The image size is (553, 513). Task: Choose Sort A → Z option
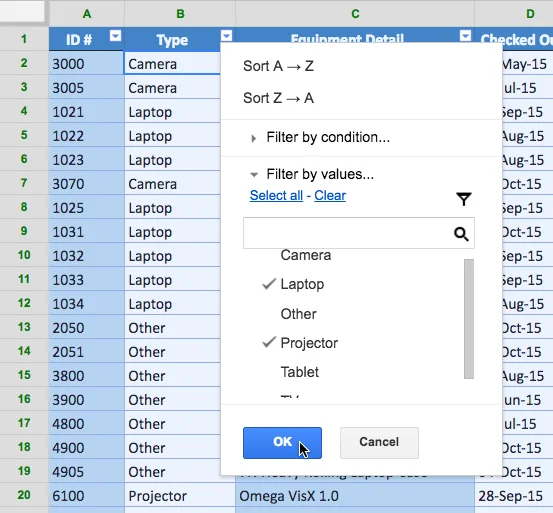tap(278, 66)
